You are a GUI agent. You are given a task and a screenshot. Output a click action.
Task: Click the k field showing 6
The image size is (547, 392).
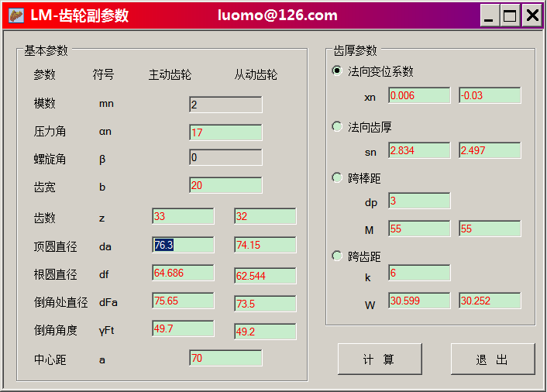tap(419, 273)
